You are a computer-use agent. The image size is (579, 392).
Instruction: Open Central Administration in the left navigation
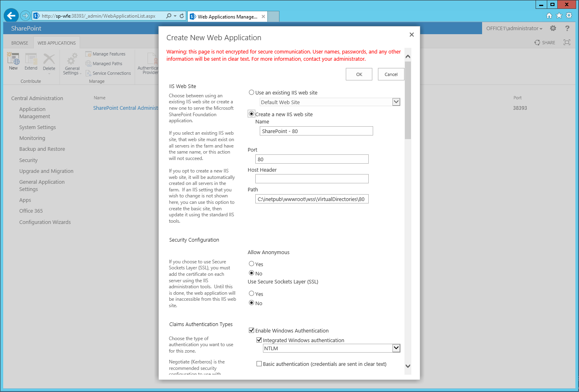37,98
